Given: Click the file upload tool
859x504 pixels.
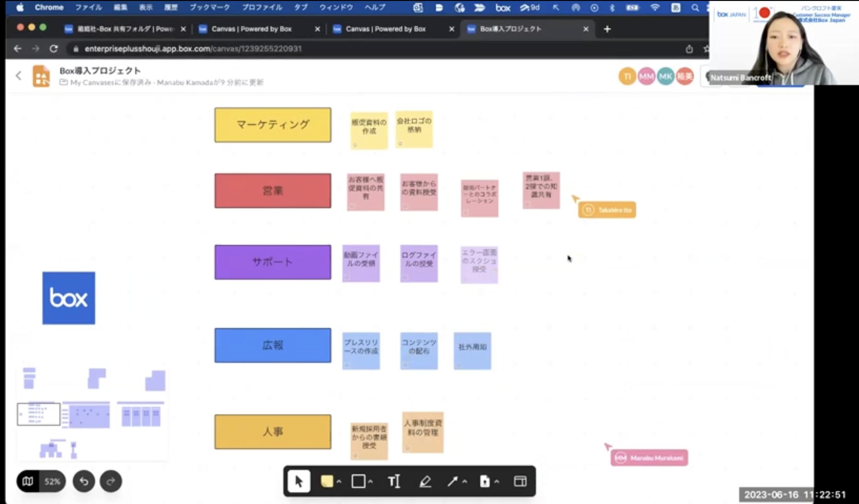Looking at the screenshot, I should click(485, 481).
